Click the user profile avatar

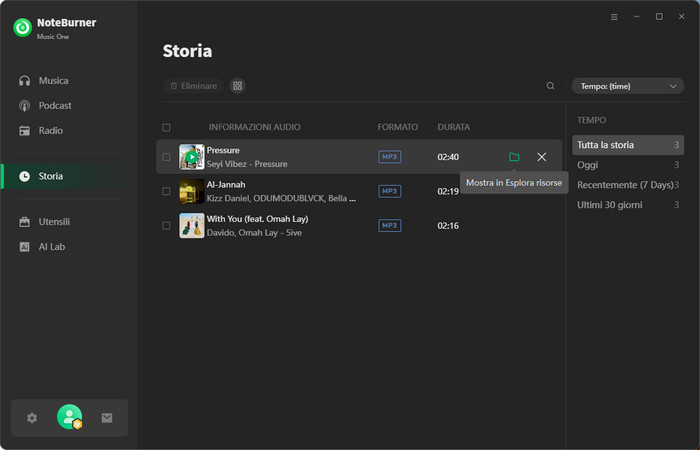[x=70, y=417]
